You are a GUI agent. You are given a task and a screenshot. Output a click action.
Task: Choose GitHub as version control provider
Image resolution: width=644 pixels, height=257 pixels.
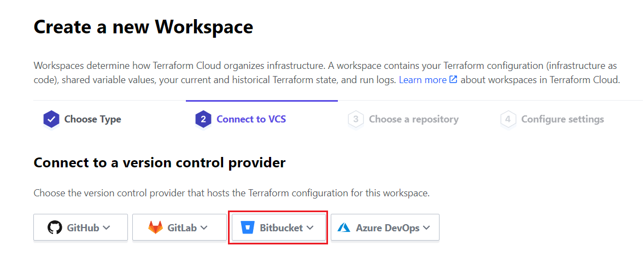tap(80, 227)
